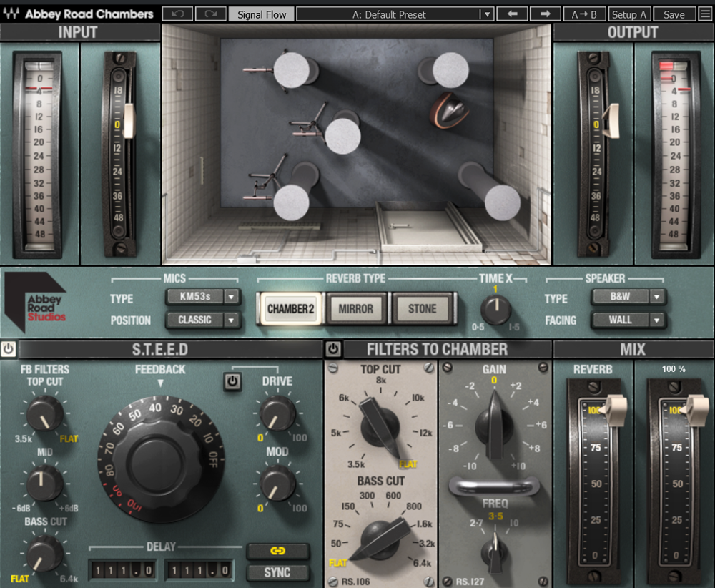Click the RS.106 BASS CUT chicken-head knob

coord(381,541)
